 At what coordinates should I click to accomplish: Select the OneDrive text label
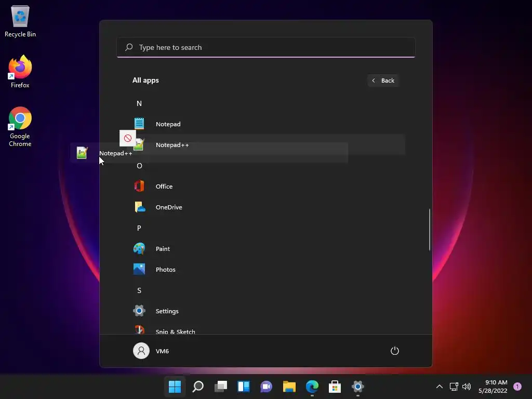(x=169, y=207)
